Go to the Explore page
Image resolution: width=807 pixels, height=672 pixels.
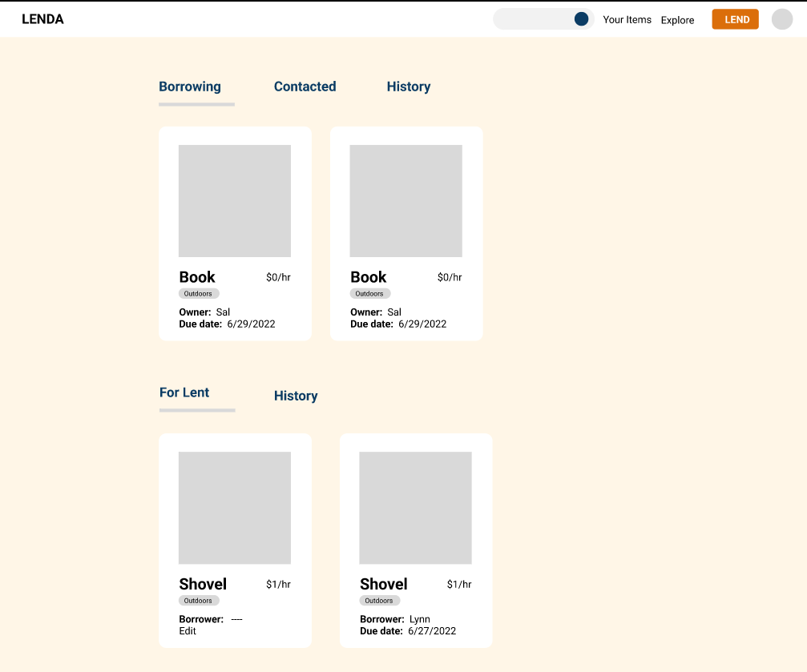pos(677,20)
